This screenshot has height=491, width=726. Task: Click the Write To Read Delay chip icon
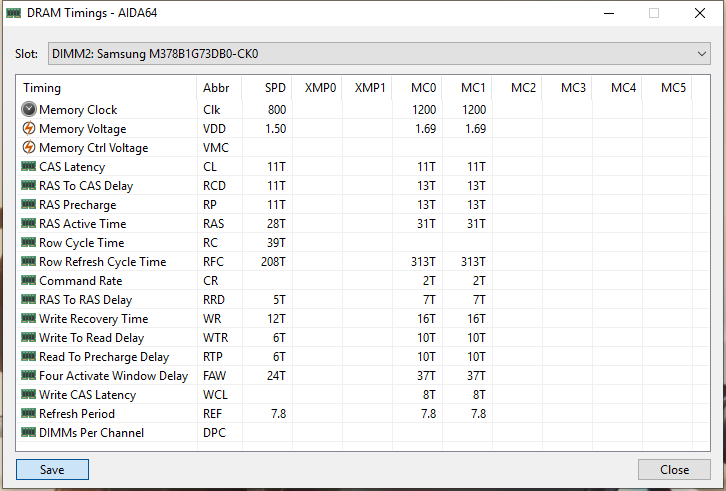[29, 337]
